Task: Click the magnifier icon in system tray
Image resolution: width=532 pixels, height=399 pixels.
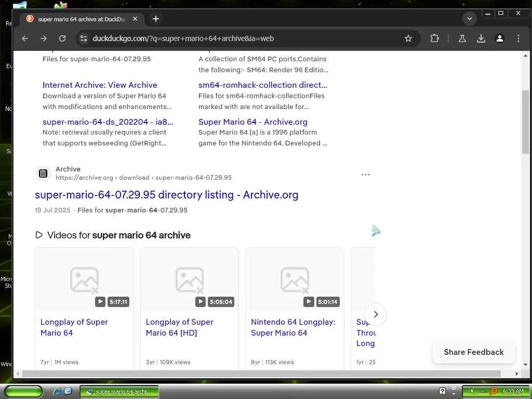Action: coord(494,392)
